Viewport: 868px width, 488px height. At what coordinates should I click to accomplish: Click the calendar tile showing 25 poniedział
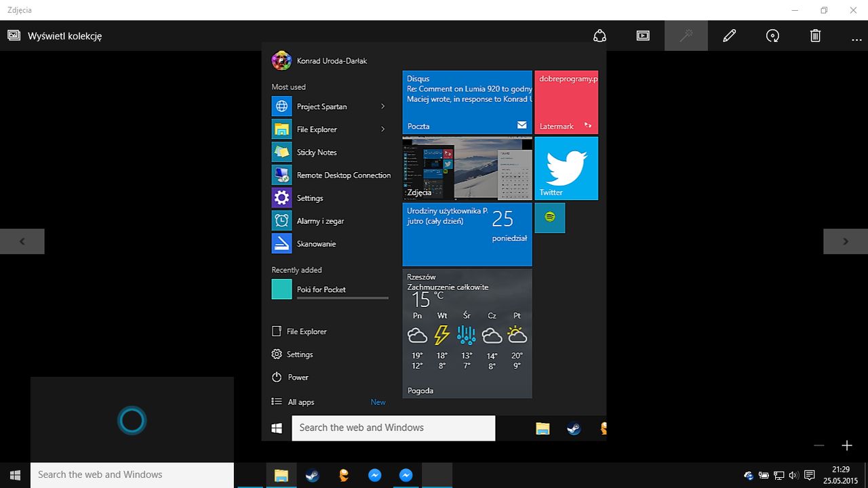(467, 235)
